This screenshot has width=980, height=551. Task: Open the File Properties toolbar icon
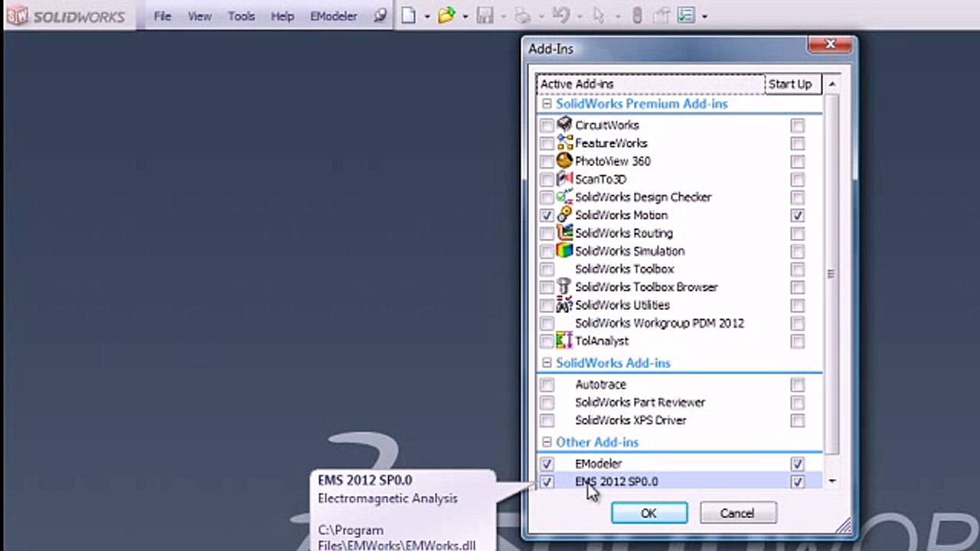(x=661, y=15)
